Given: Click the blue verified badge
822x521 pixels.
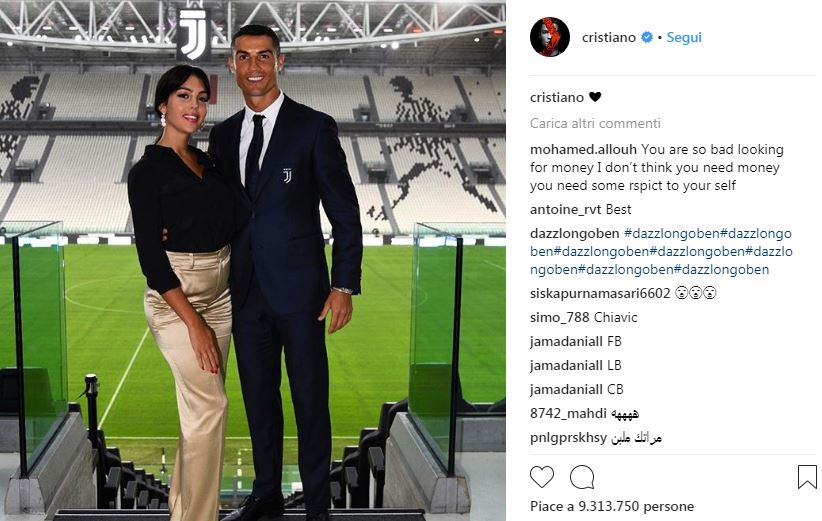Looking at the screenshot, I should coord(647,37).
